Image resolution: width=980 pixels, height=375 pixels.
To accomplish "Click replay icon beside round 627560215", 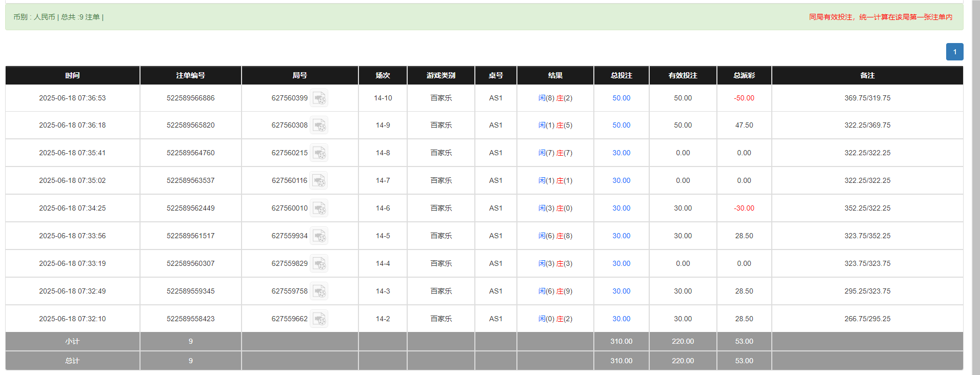I will coord(319,153).
